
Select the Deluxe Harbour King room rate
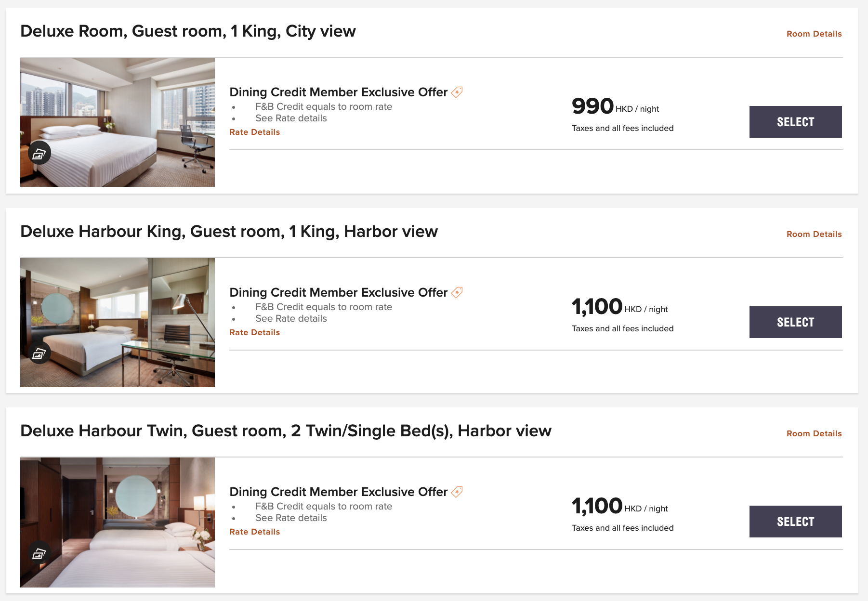pyautogui.click(x=795, y=322)
